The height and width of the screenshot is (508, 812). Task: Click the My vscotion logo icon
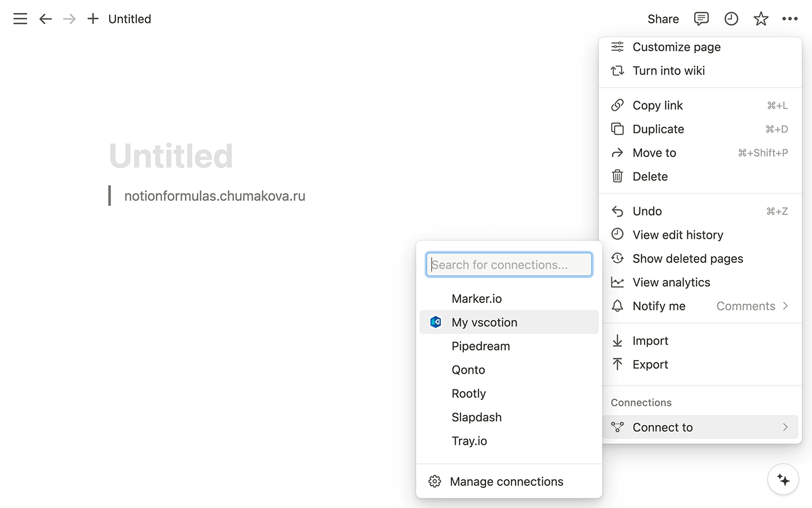pyautogui.click(x=435, y=322)
